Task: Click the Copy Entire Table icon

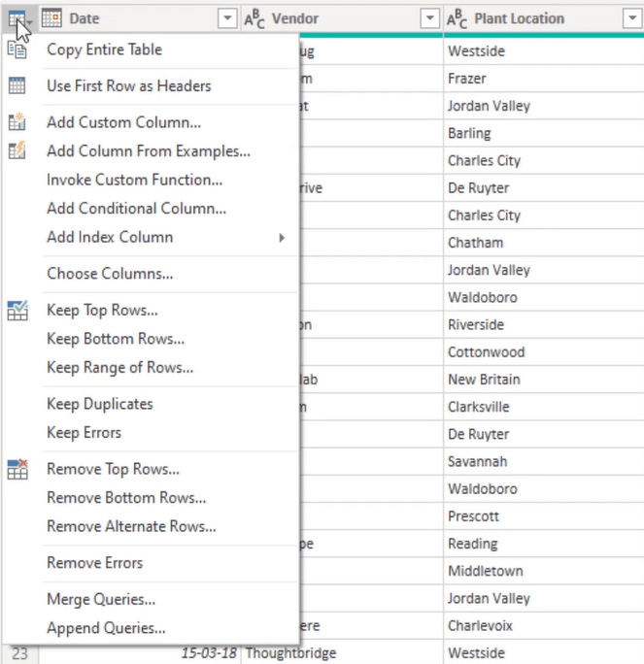Action: tap(17, 50)
